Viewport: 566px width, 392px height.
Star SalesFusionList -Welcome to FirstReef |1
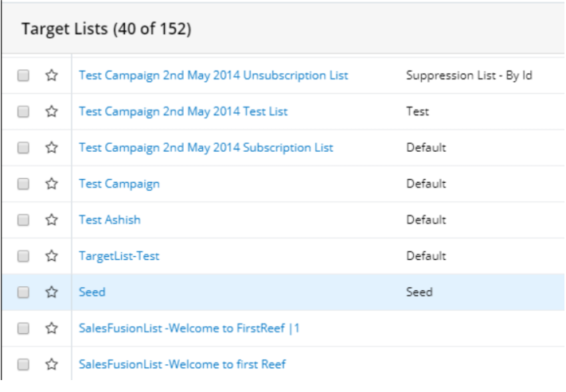52,328
